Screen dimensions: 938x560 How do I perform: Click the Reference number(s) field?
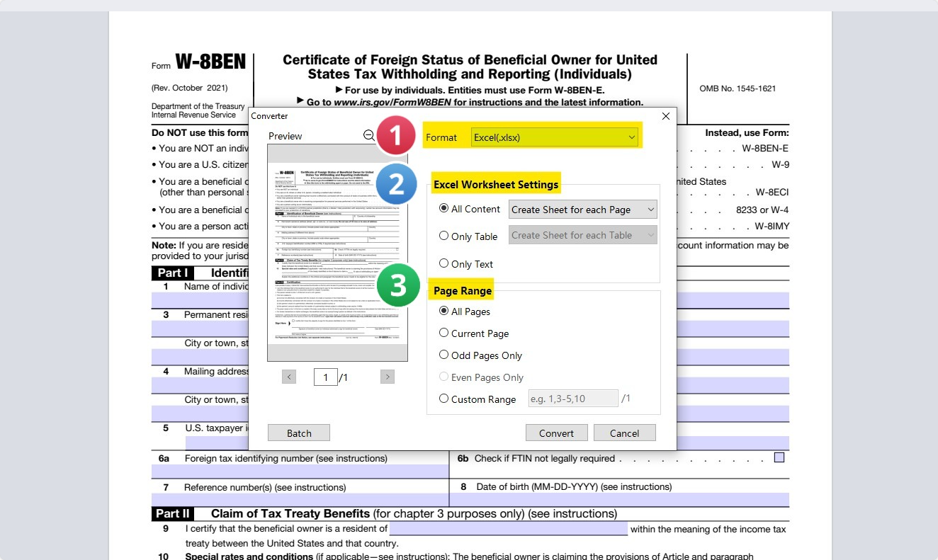point(300,500)
